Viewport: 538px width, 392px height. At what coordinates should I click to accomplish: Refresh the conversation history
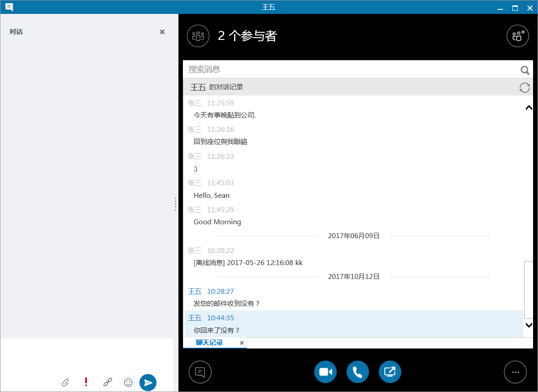tap(525, 87)
